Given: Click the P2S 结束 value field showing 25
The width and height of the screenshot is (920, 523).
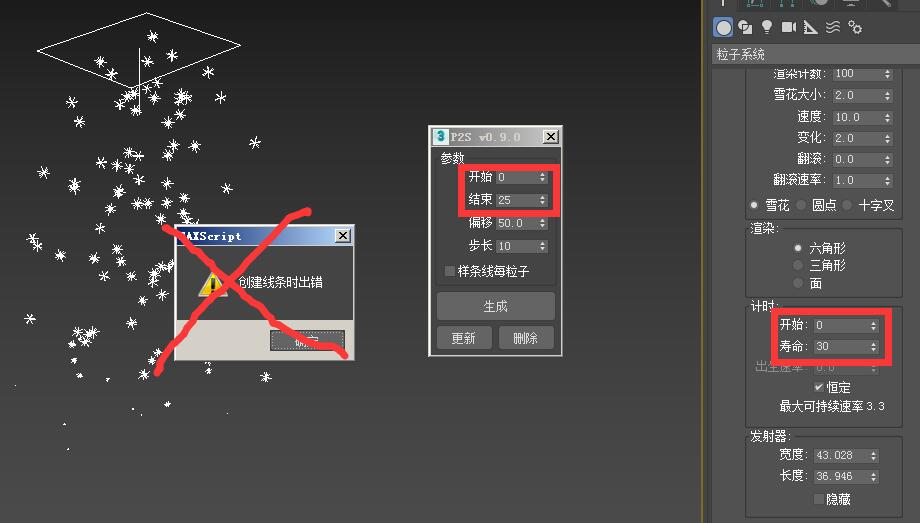Looking at the screenshot, I should (x=516, y=200).
